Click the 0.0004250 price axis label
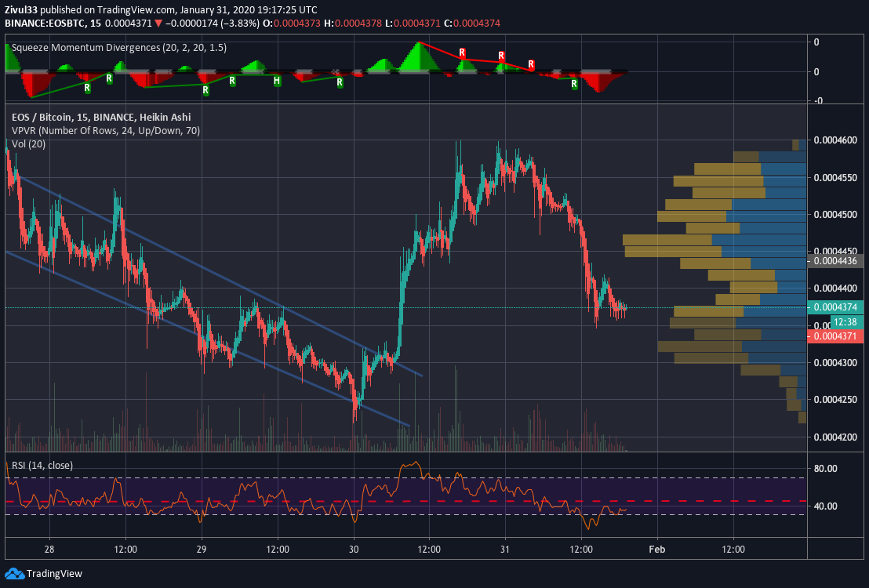Image resolution: width=869 pixels, height=588 pixels. pos(835,400)
